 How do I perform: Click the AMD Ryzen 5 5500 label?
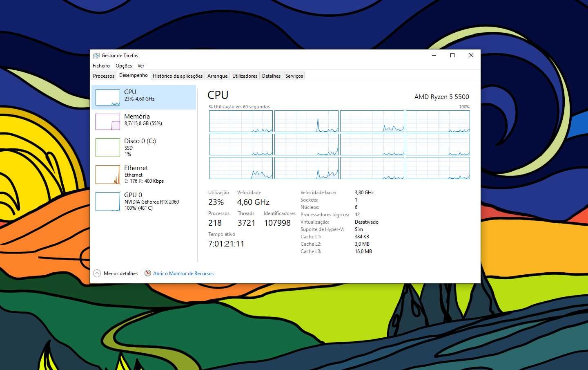pyautogui.click(x=442, y=97)
